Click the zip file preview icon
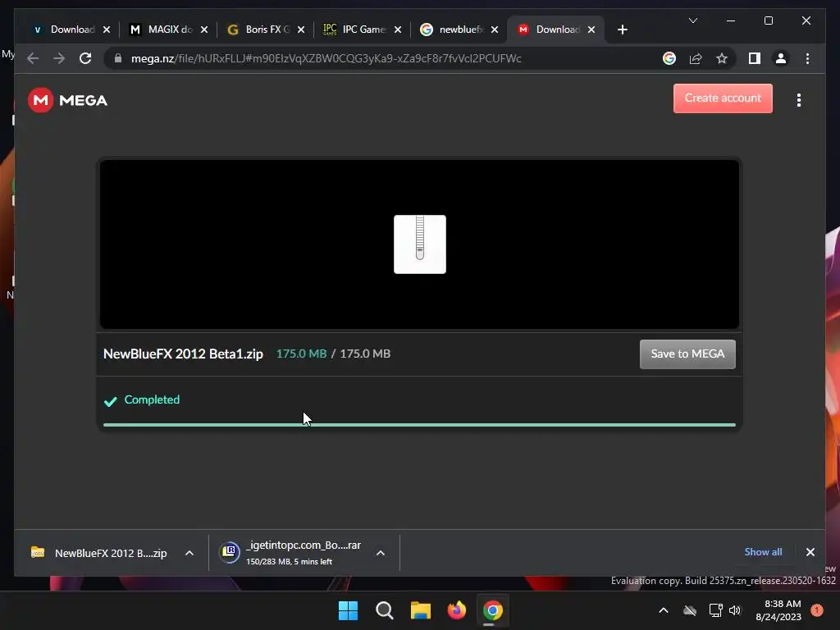This screenshot has width=840, height=630. (x=419, y=244)
